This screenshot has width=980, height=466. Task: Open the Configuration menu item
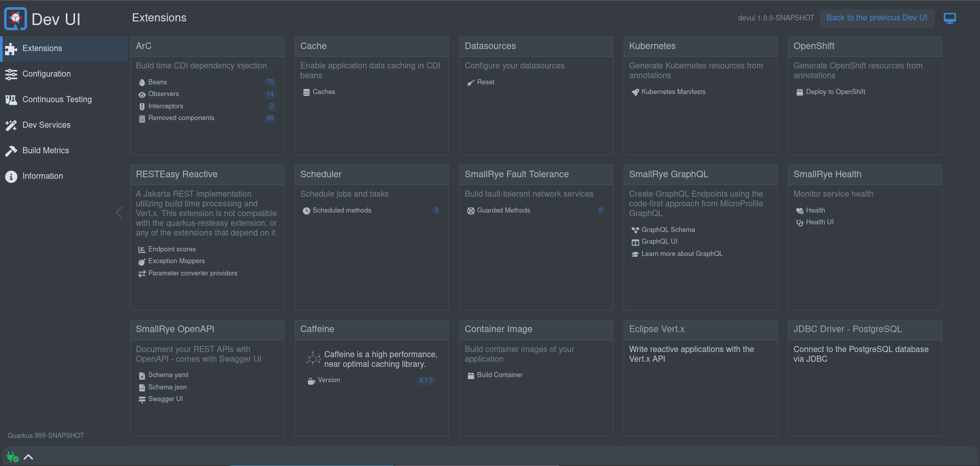click(x=46, y=74)
